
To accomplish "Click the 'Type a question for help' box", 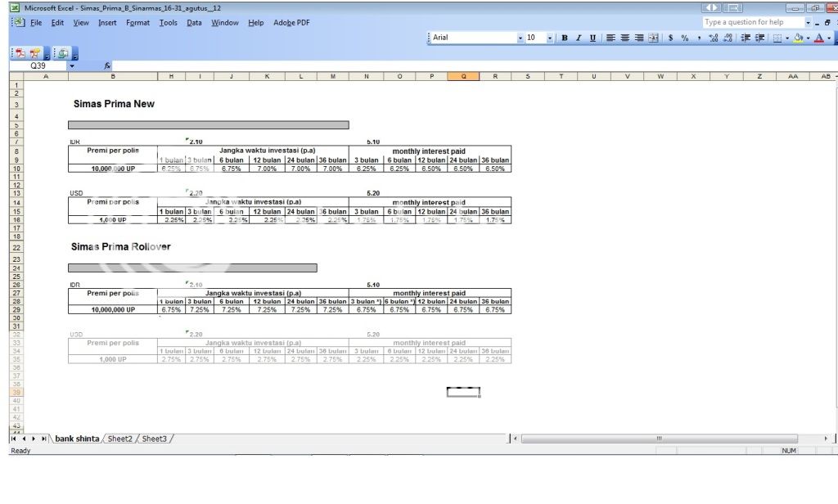I will [x=754, y=22].
